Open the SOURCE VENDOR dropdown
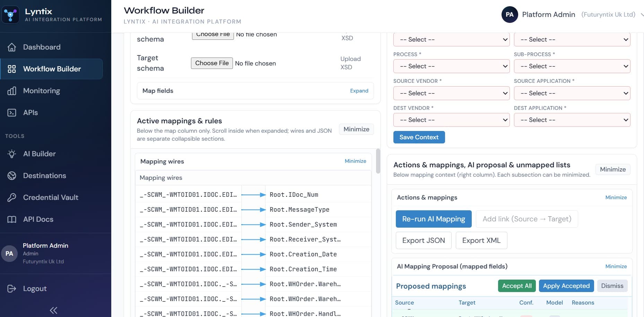Viewport: 644px width, 317px height. coord(451,93)
